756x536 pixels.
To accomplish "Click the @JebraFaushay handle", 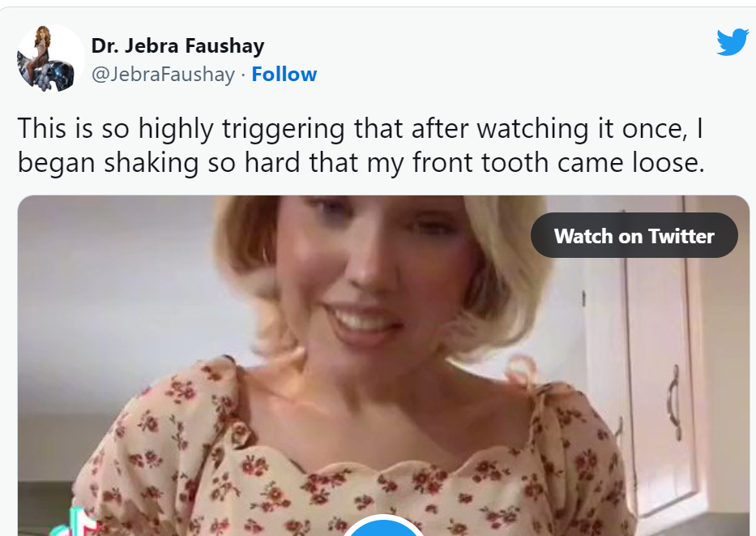I will tap(163, 75).
